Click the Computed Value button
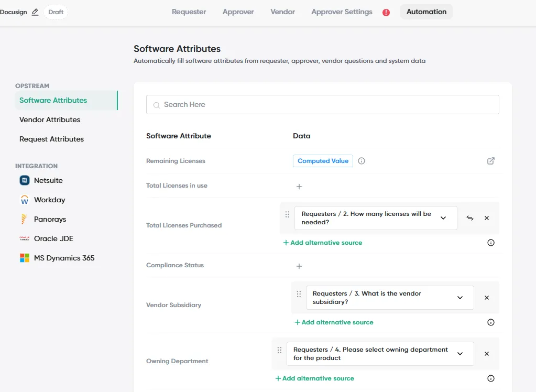Screen dimensions: 536x392 point(323,161)
